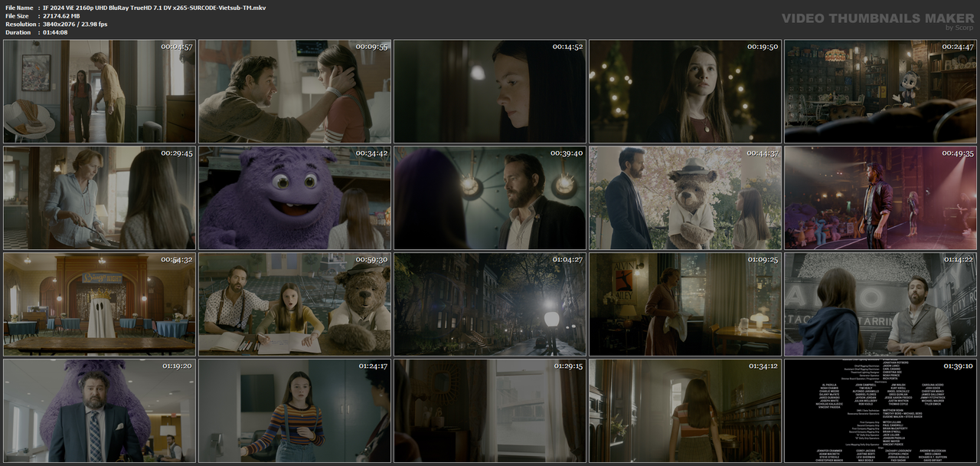Pick the credits thumbnail at 01:39:10
This screenshot has height=466, width=980.
(x=880, y=412)
